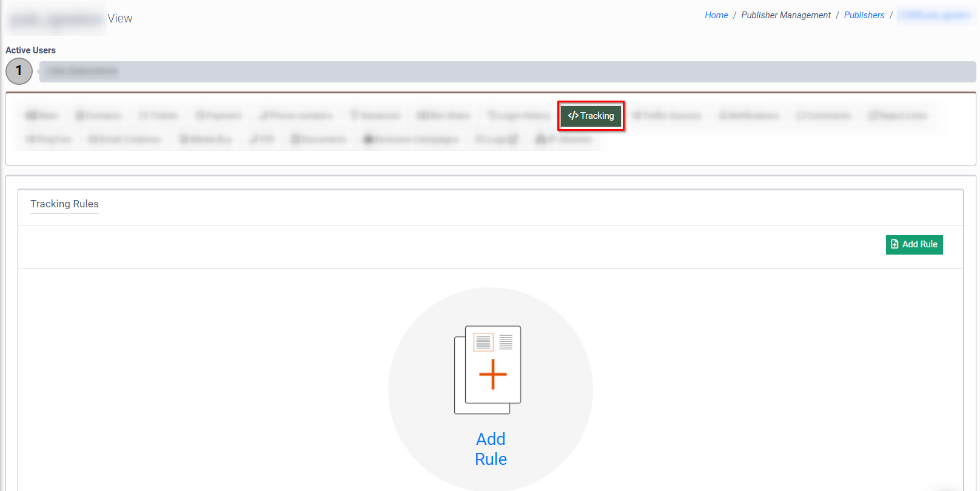Click the active user name bar
Screen dimensions: 980x491
coord(507,72)
